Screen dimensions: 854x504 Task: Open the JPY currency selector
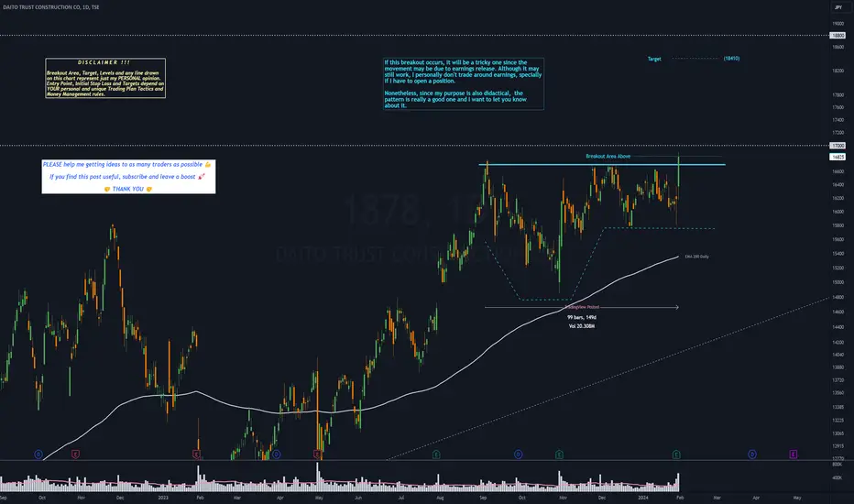click(x=838, y=7)
